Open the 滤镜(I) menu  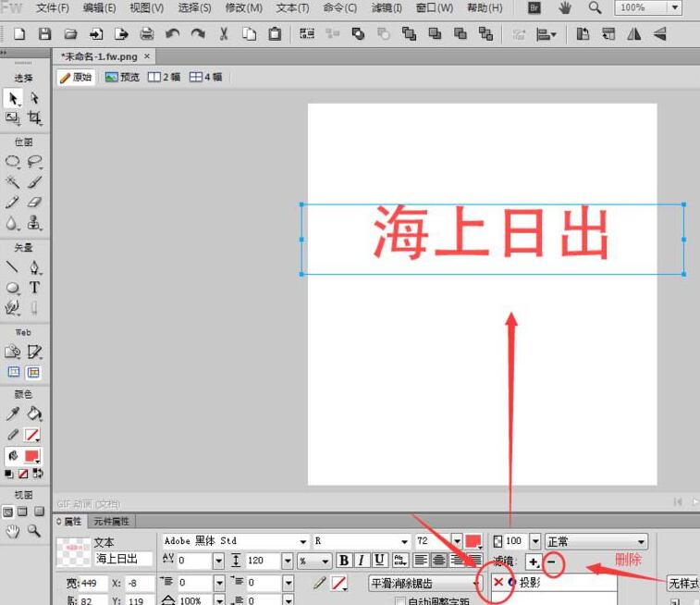tap(387, 7)
